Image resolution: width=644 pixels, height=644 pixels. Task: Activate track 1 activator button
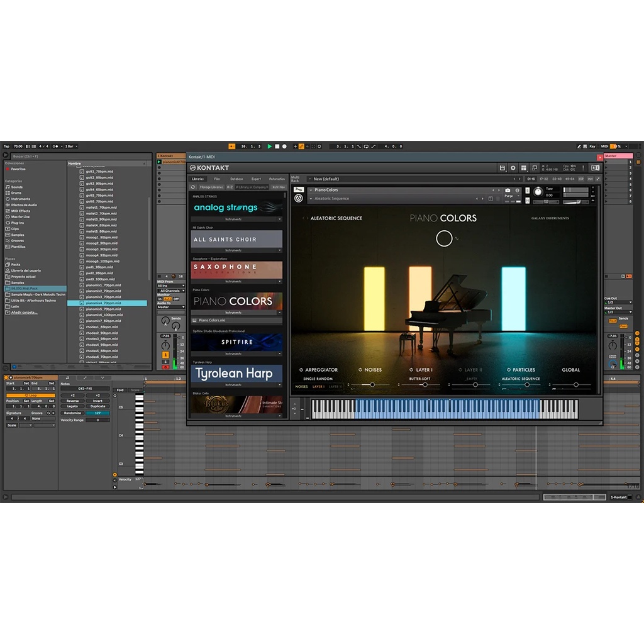click(165, 355)
